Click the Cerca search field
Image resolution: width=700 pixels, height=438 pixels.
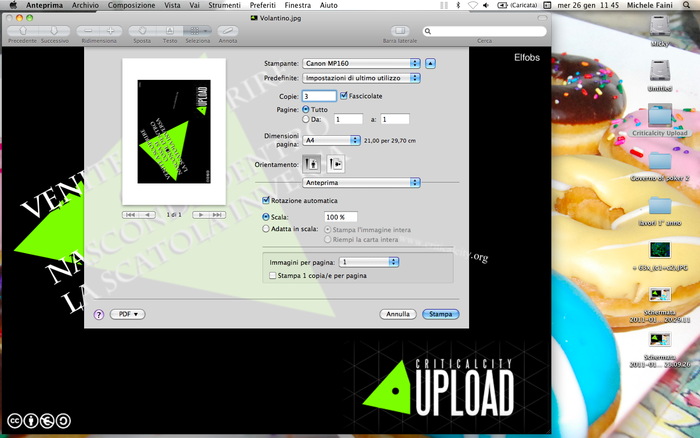point(484,31)
